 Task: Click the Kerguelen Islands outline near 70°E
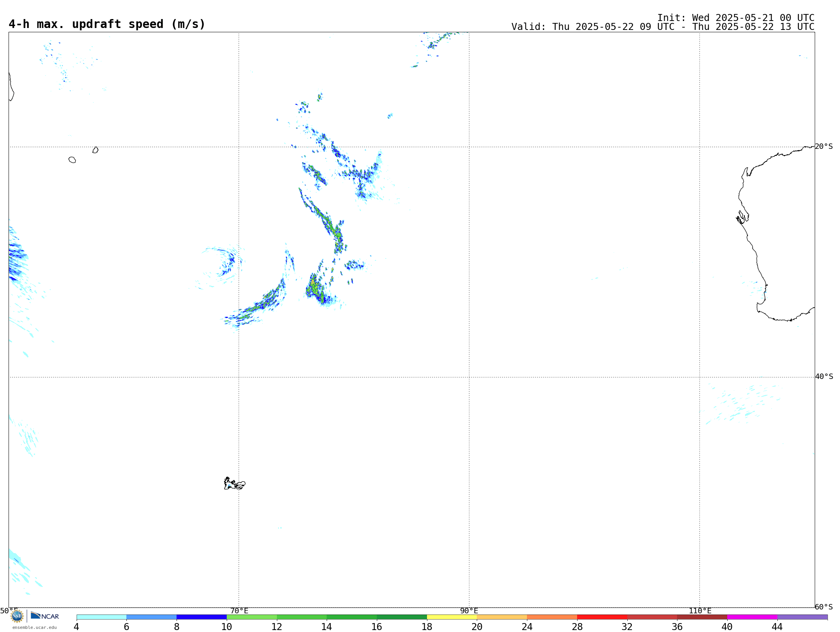click(x=234, y=484)
